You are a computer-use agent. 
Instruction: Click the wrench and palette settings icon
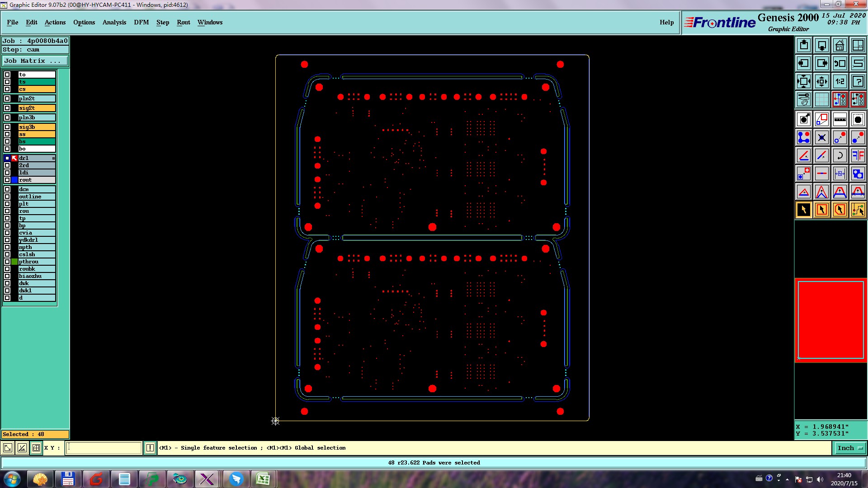pyautogui.click(x=803, y=99)
